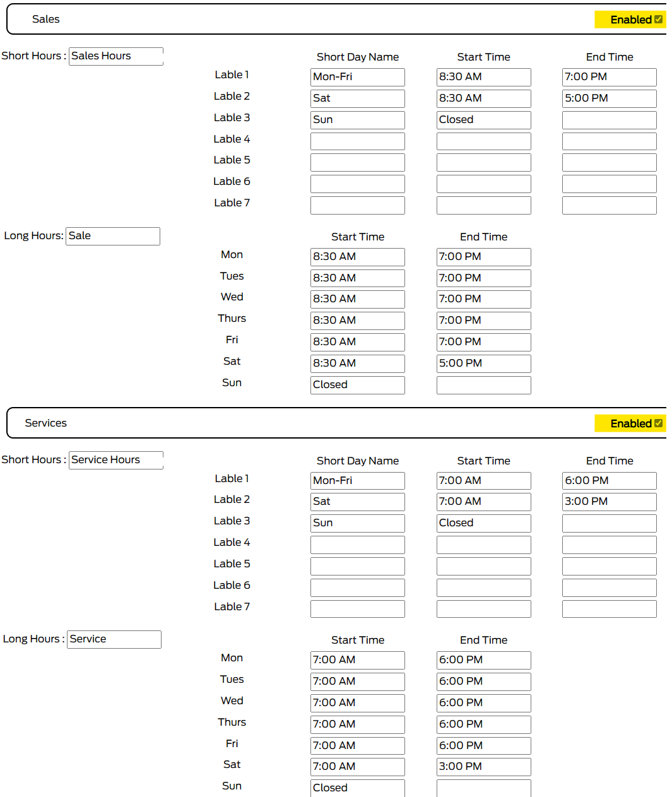Click Sales Thurs End Time field

(484, 321)
